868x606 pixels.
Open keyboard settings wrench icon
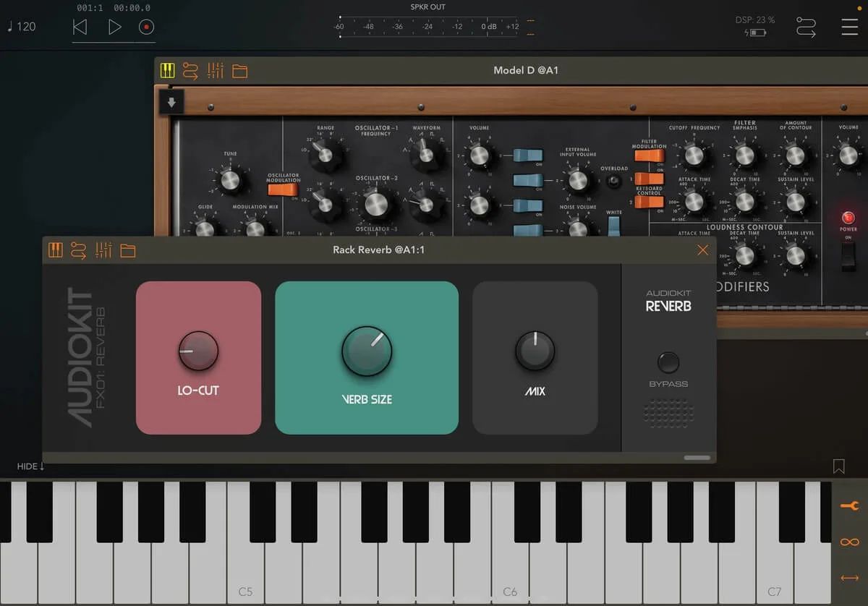[x=850, y=505]
